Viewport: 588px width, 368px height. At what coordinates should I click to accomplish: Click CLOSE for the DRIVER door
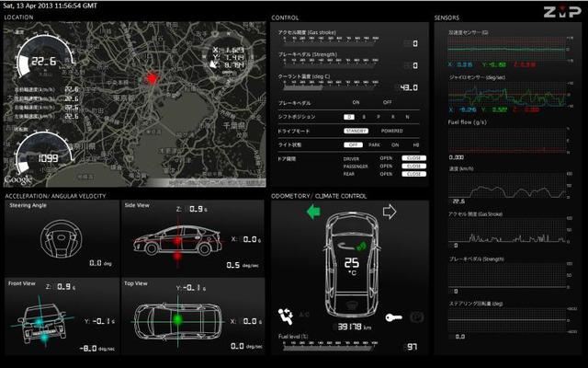[x=414, y=158]
